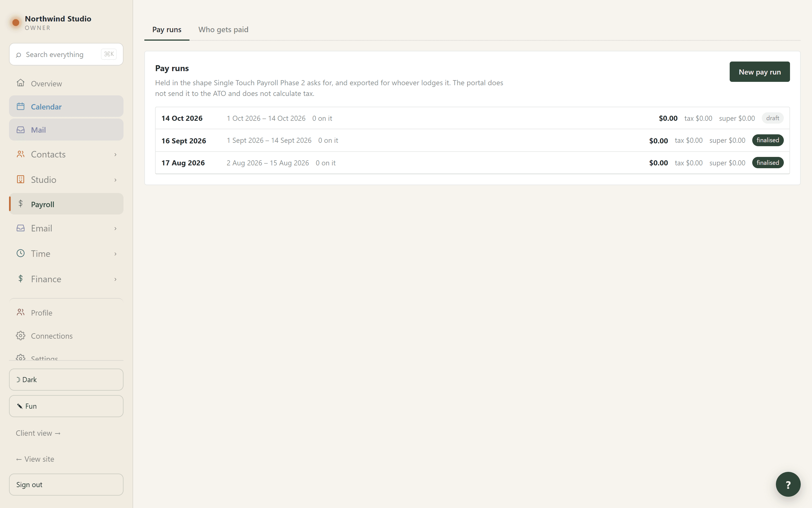The image size is (812, 508).
Task: Open the help question mark button
Action: 788,484
